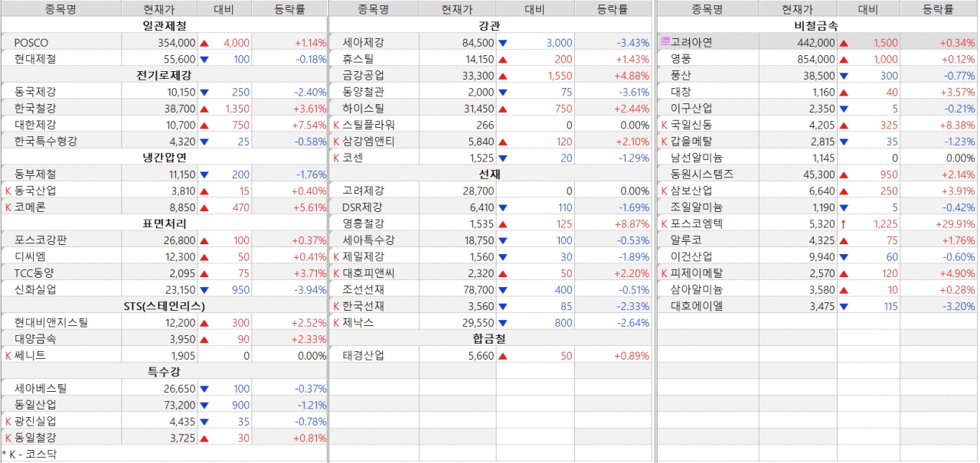Click the K marker beside 코메론
The width and height of the screenshot is (980, 463).
click(x=8, y=207)
